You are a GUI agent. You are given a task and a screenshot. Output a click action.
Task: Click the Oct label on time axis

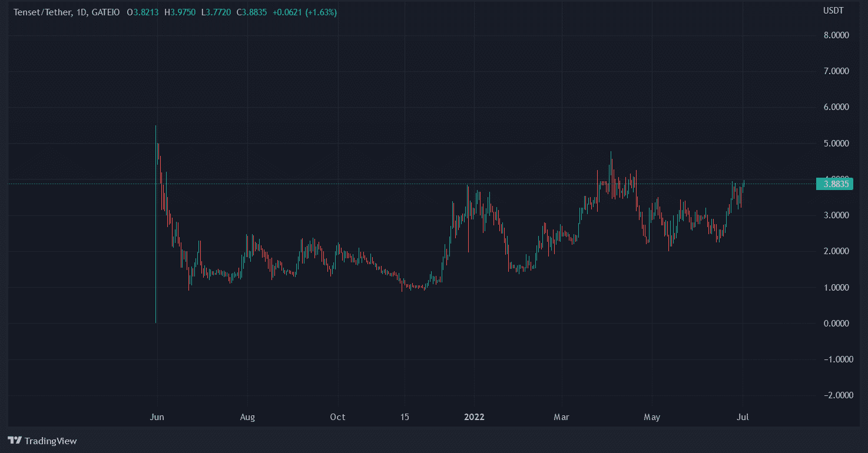(x=337, y=417)
